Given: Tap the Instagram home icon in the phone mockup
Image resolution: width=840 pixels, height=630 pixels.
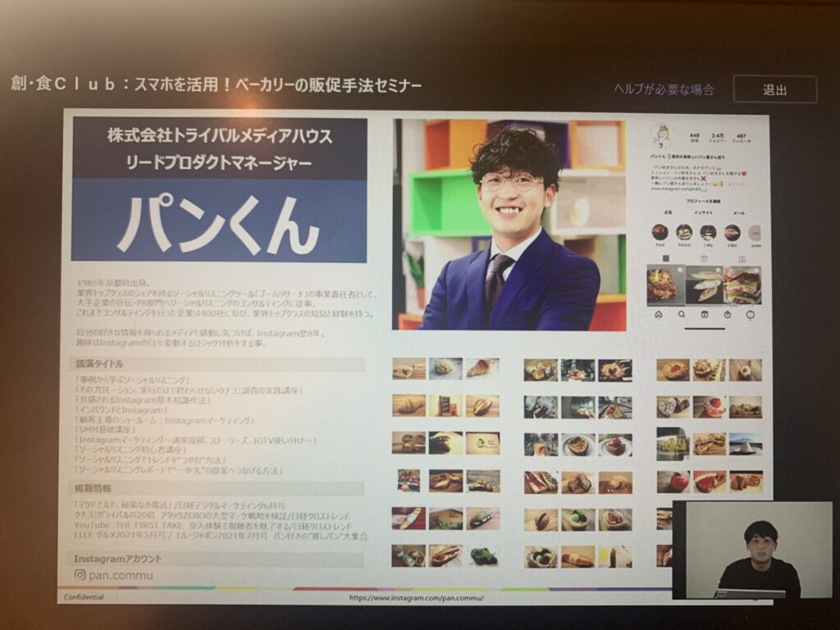Looking at the screenshot, I should [658, 314].
